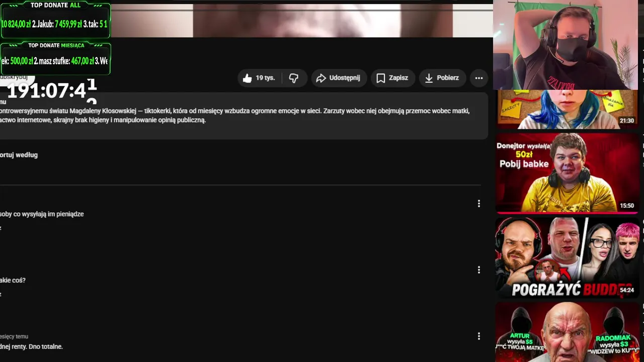Open options for the 'Dno totalne' comment

[479, 336]
